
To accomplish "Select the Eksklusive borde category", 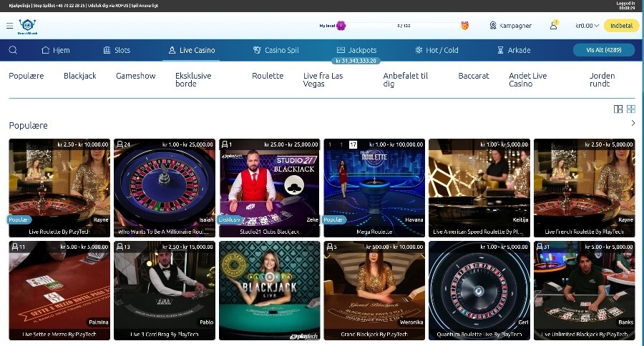I will [193, 79].
